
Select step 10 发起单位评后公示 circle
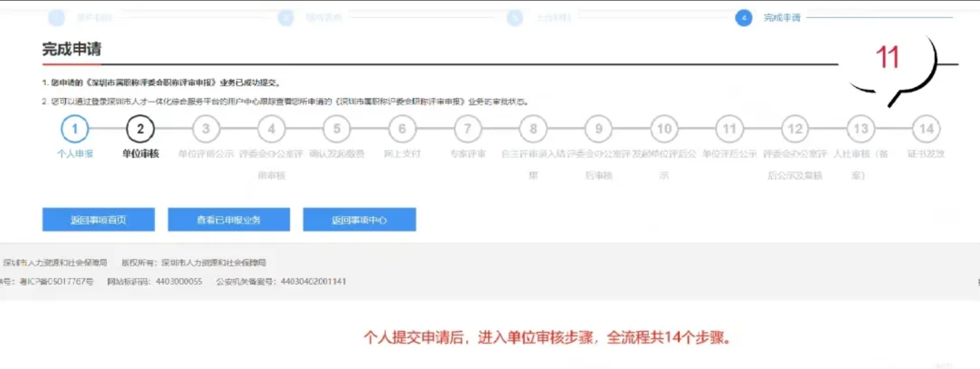coord(664,129)
